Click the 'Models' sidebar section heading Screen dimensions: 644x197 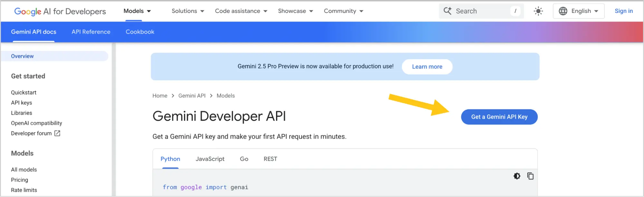pos(22,153)
